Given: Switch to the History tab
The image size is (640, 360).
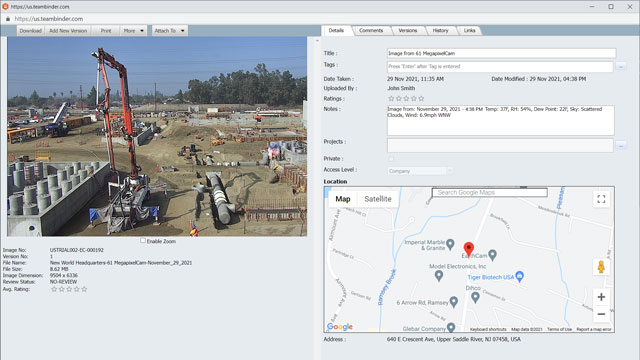Looking at the screenshot, I should click(x=440, y=31).
